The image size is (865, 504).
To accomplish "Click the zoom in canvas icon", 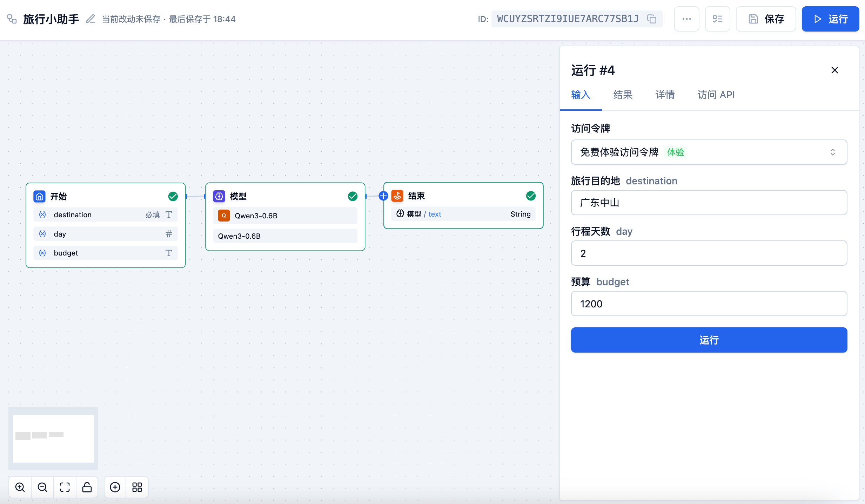I will tap(20, 487).
